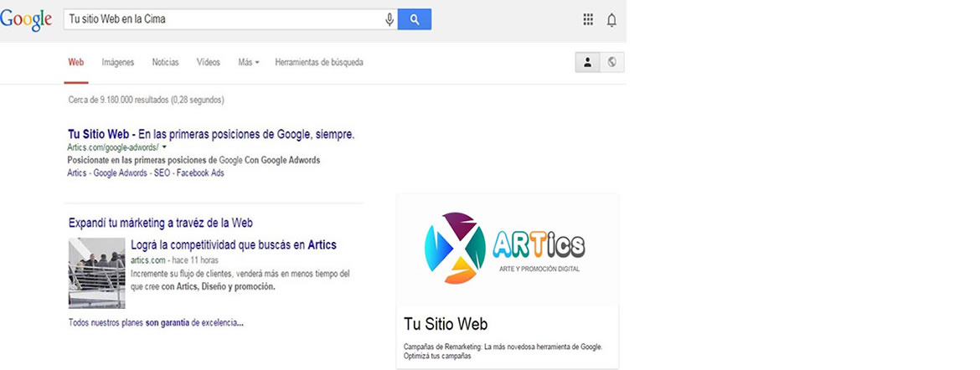Click the Google logo
The height and width of the screenshot is (370, 980).
[x=26, y=20]
